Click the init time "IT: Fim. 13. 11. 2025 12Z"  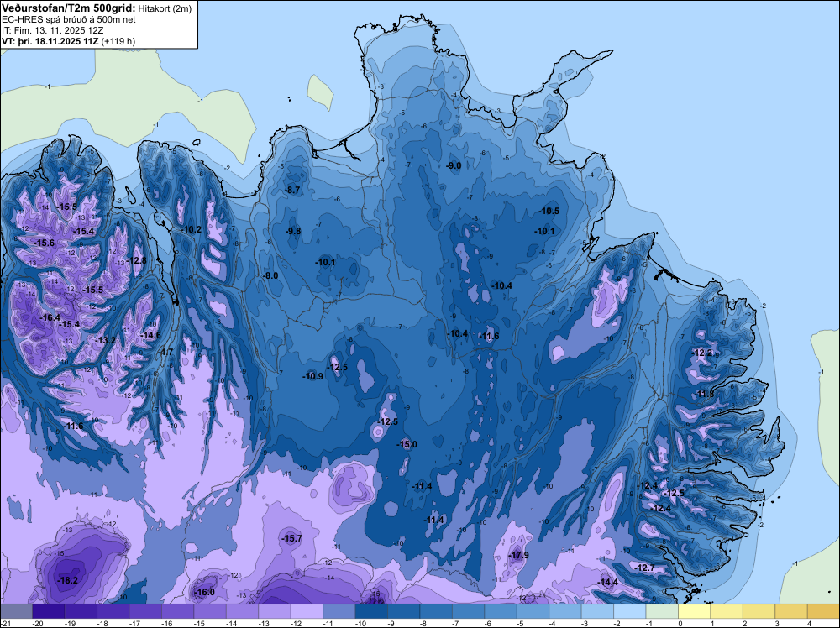click(x=52, y=30)
